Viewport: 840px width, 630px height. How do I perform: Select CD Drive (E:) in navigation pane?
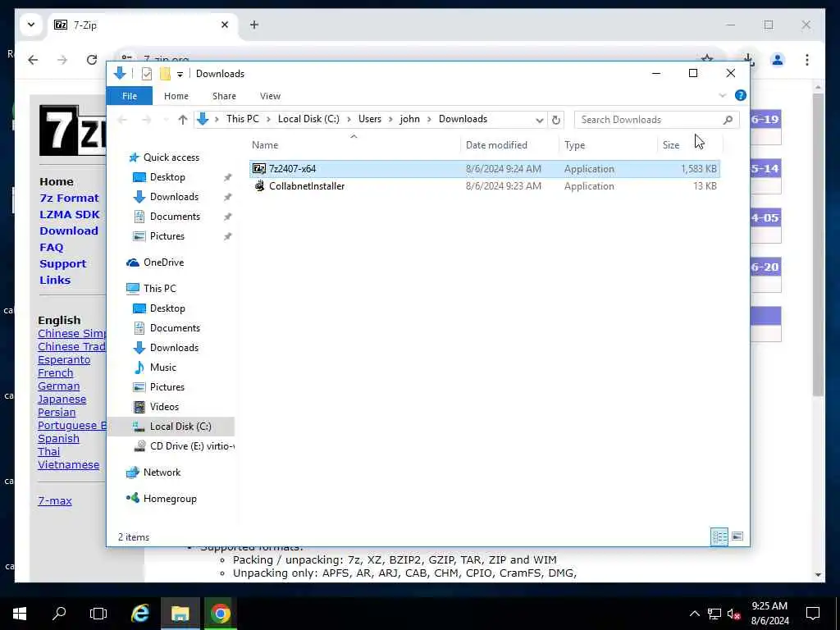click(183, 445)
